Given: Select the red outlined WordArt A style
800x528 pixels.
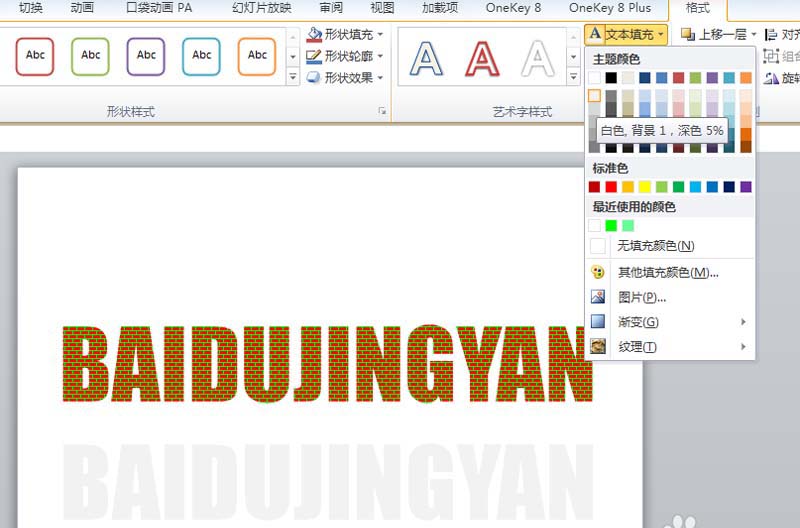Looking at the screenshot, I should click(482, 59).
